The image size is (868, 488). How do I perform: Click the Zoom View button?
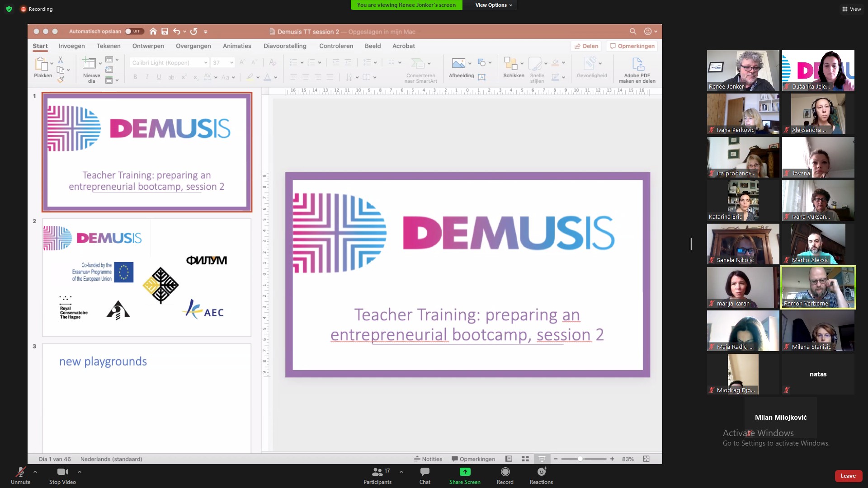[x=851, y=9]
